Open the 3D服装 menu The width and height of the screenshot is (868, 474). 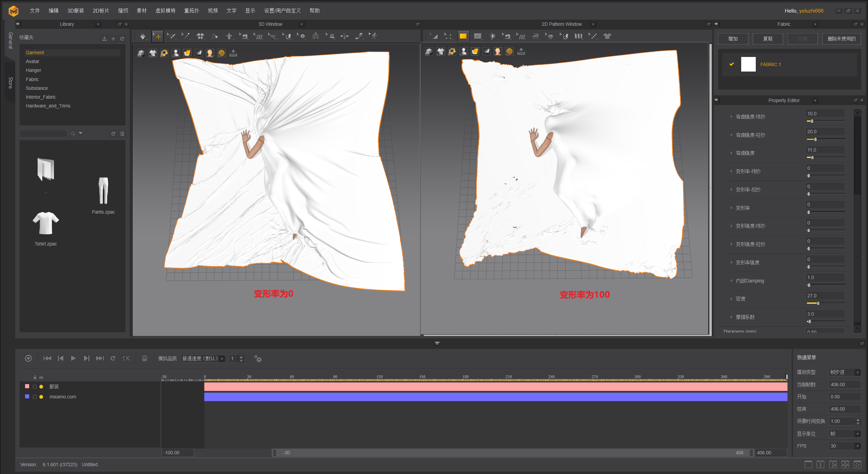[76, 11]
